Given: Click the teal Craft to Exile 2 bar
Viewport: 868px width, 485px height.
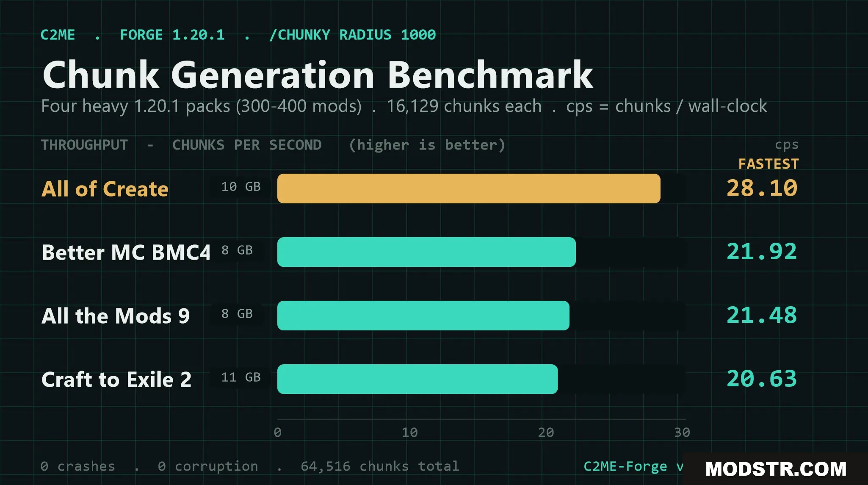Looking at the screenshot, I should tap(417, 379).
